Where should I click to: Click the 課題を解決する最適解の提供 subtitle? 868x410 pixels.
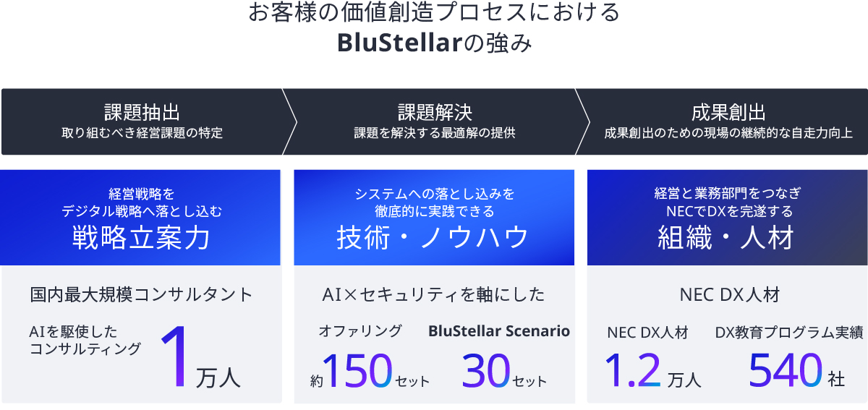(435, 133)
